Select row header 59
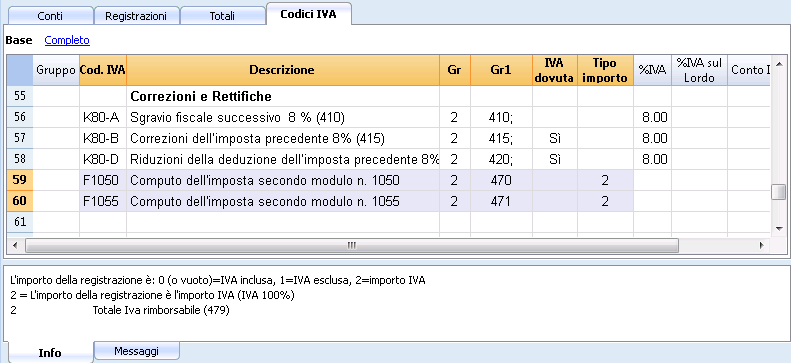The width and height of the screenshot is (791, 363). point(19,180)
